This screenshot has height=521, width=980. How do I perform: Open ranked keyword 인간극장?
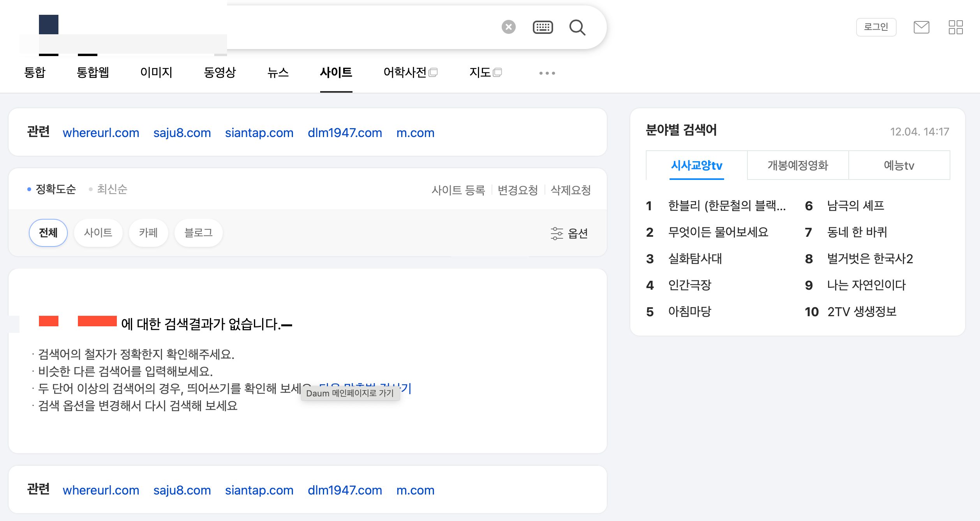689,285
